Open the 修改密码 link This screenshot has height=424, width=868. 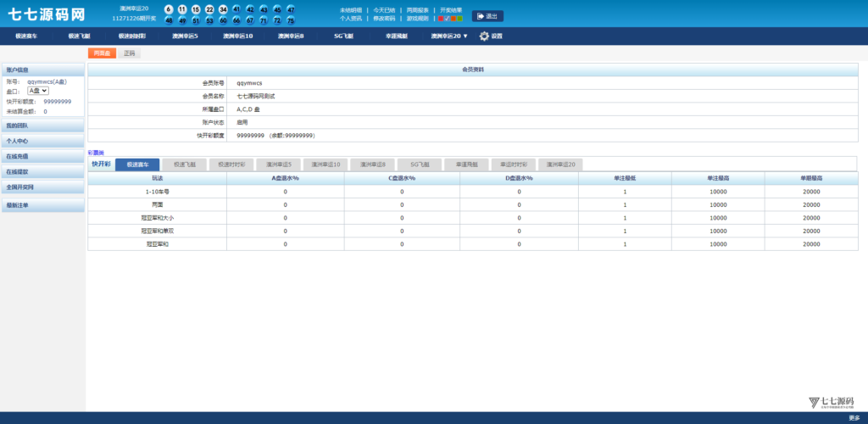click(x=384, y=18)
